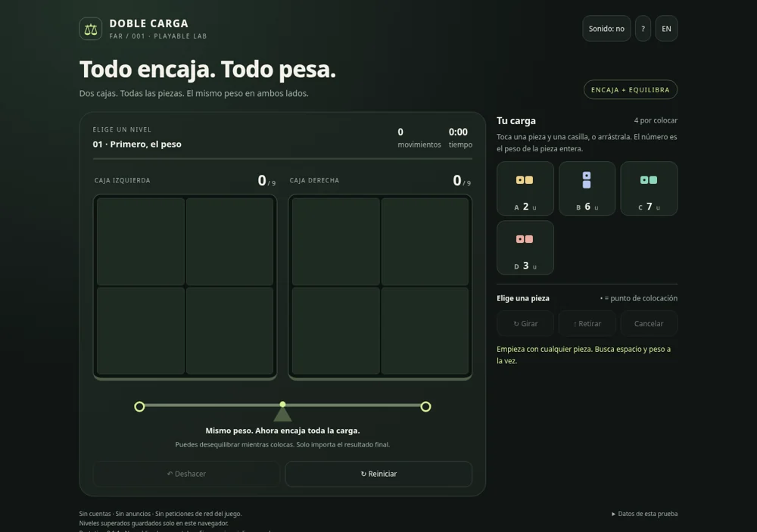
Task: Select piece A weighing 2 u
Action: click(525, 188)
